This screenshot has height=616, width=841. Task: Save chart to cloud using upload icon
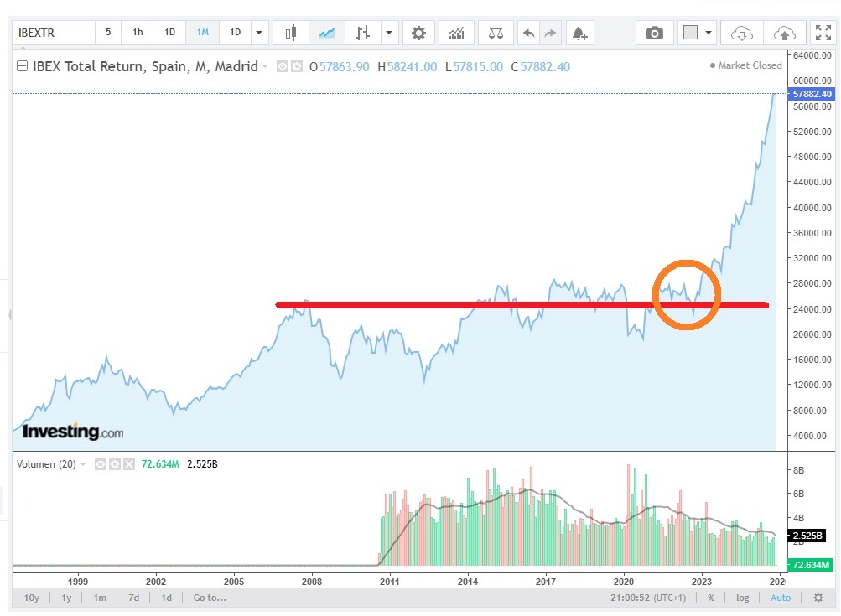(784, 33)
